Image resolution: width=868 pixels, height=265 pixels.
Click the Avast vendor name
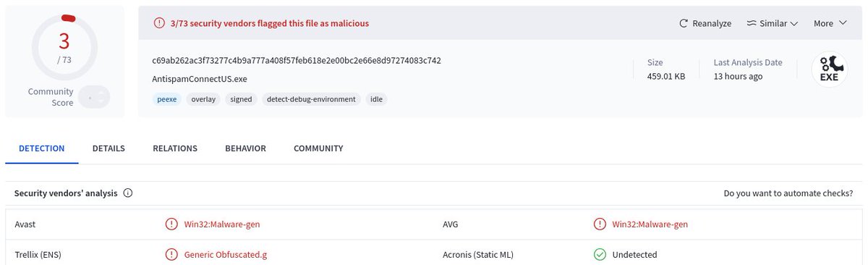[25, 224]
